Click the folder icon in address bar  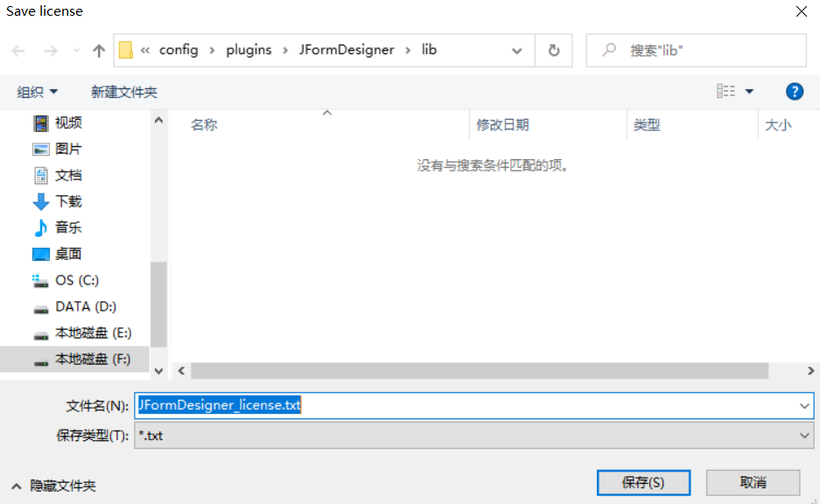pos(126,50)
